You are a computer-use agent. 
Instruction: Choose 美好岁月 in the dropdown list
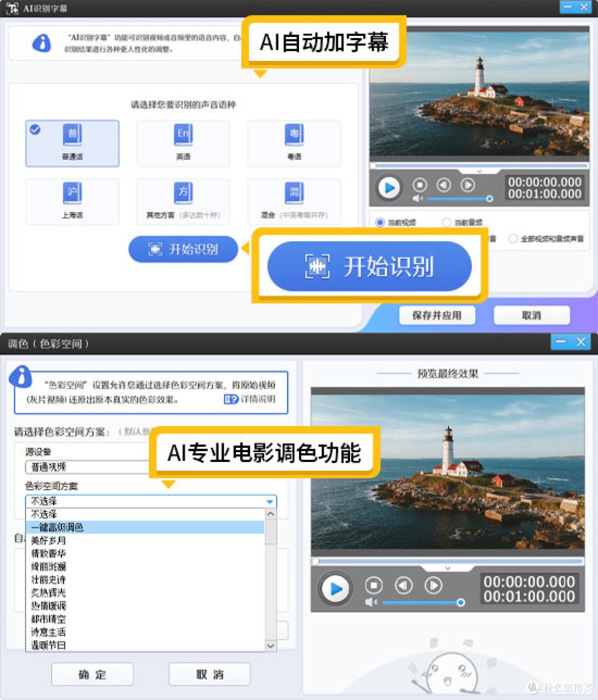(145, 541)
